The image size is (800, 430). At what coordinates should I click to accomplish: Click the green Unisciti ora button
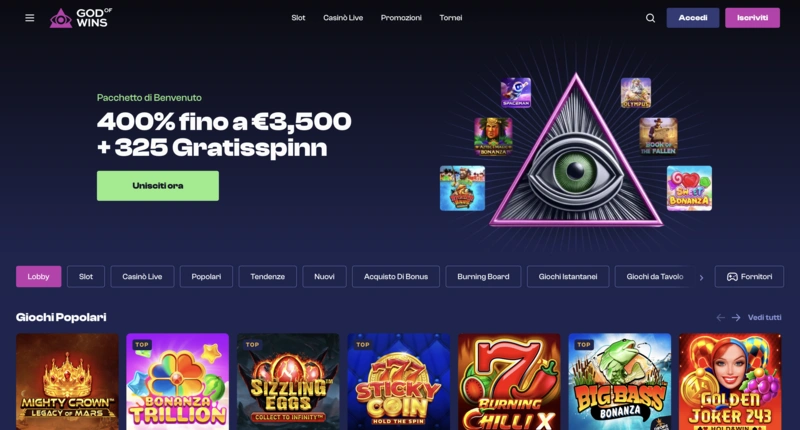158,186
